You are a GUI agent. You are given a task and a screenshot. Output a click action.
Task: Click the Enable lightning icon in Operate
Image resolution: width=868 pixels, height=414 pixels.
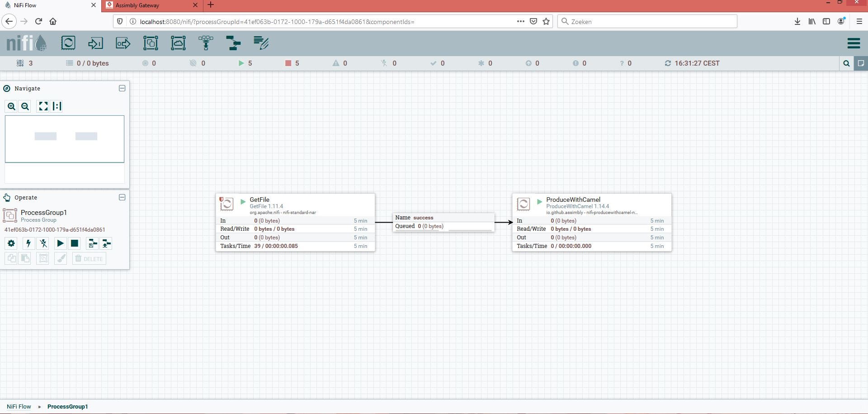[28, 243]
